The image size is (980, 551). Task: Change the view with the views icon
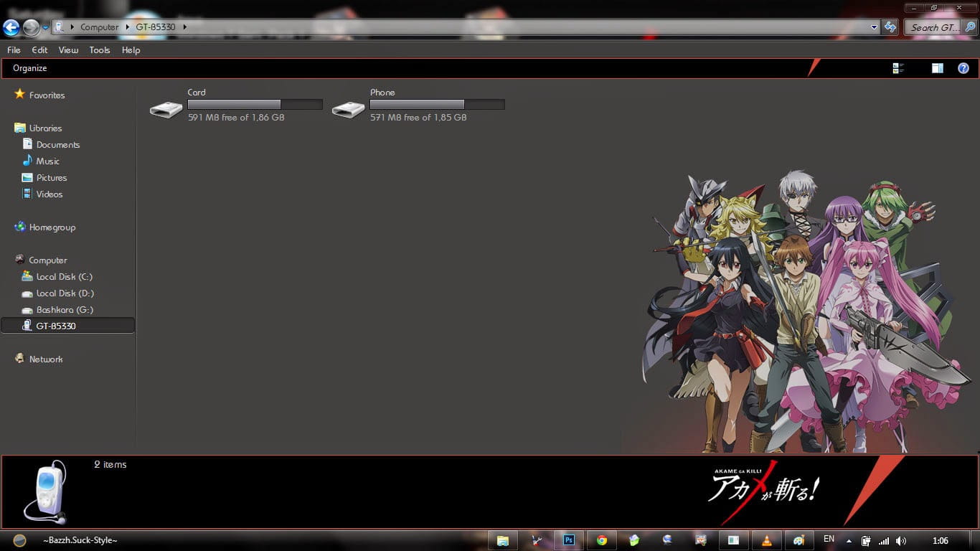pyautogui.click(x=898, y=68)
